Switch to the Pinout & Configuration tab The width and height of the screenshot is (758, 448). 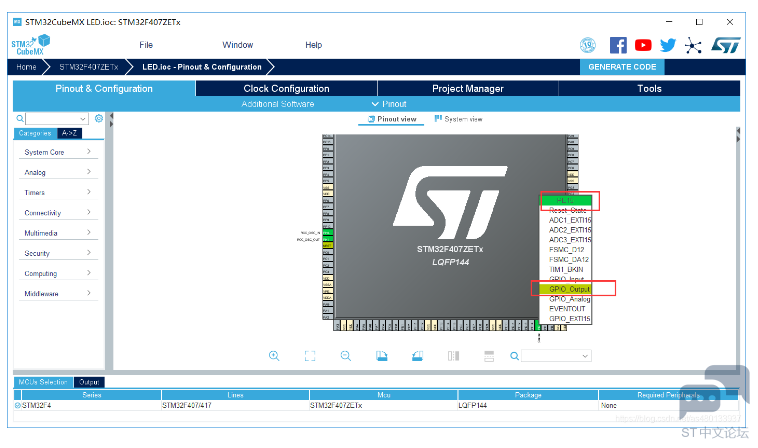103,88
